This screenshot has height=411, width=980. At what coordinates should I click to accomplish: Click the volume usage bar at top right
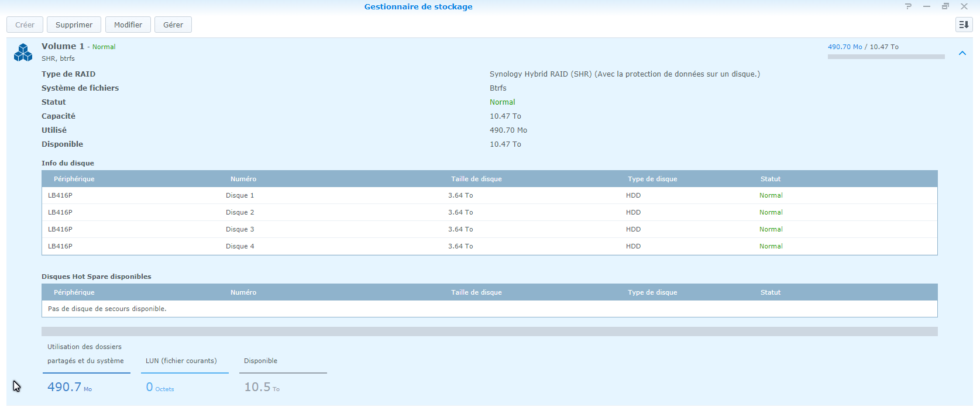(x=886, y=57)
